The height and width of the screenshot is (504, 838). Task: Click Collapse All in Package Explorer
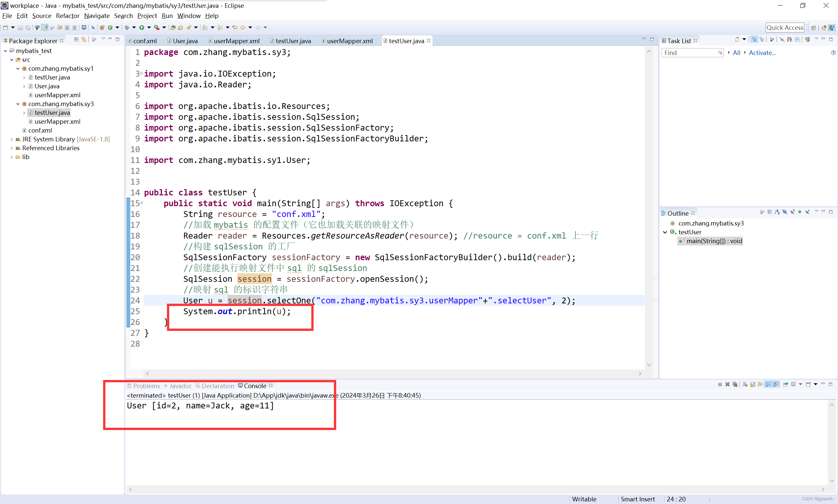76,40
